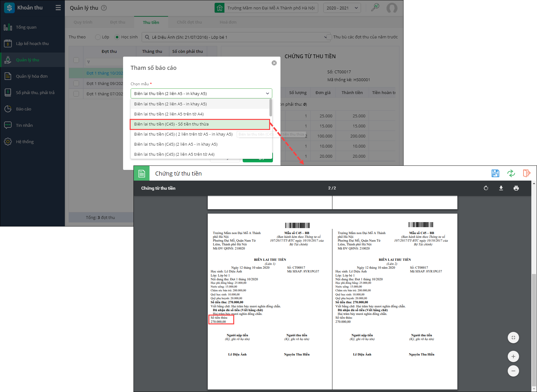The height and width of the screenshot is (392, 537).
Task: Open the student selector Lê Diệu Ánh dropdown
Action: (235, 37)
